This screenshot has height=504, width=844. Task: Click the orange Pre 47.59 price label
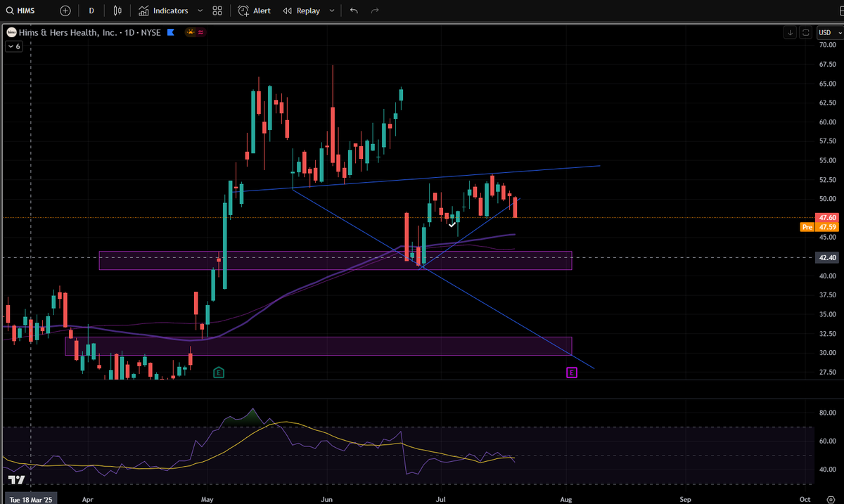(820, 228)
